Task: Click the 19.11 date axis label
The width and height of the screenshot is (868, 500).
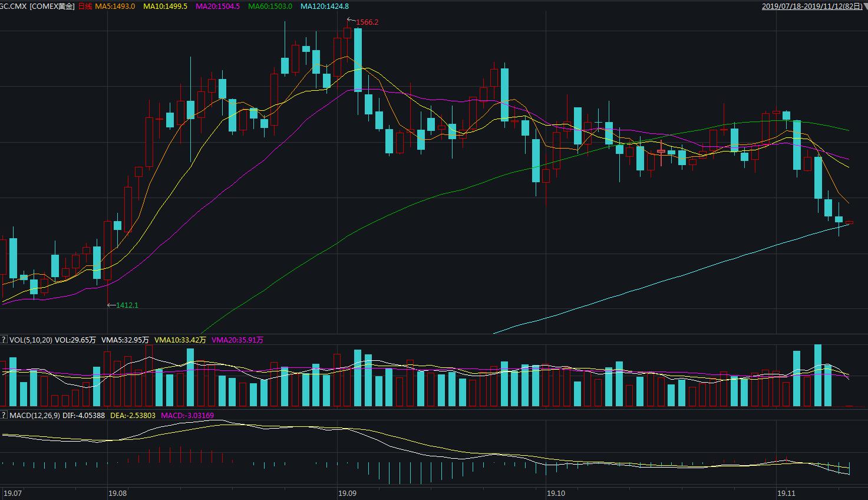Action: click(x=786, y=492)
